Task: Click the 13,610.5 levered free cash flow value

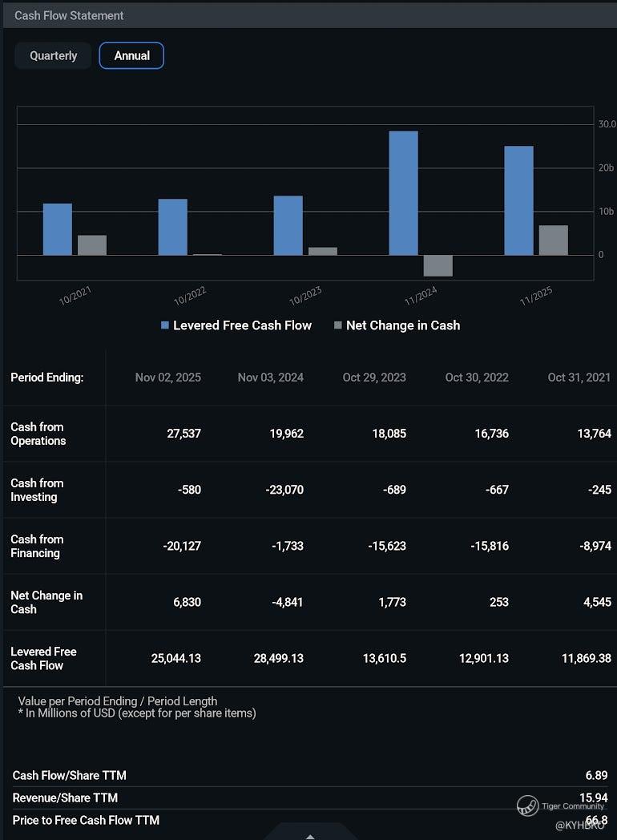Action: (x=385, y=658)
